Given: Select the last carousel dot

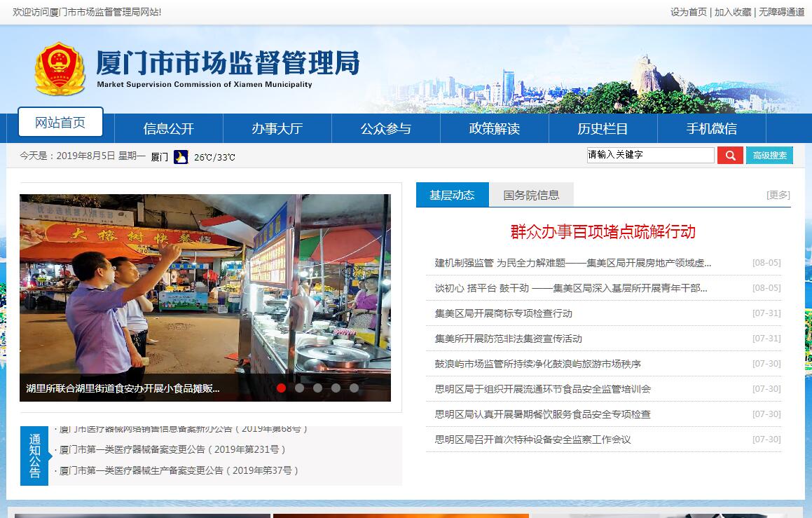Looking at the screenshot, I should pos(355,388).
